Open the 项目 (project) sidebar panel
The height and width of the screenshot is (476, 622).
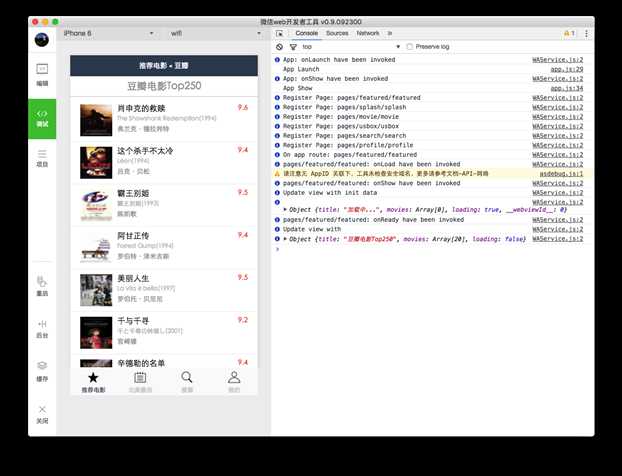pyautogui.click(x=42, y=158)
